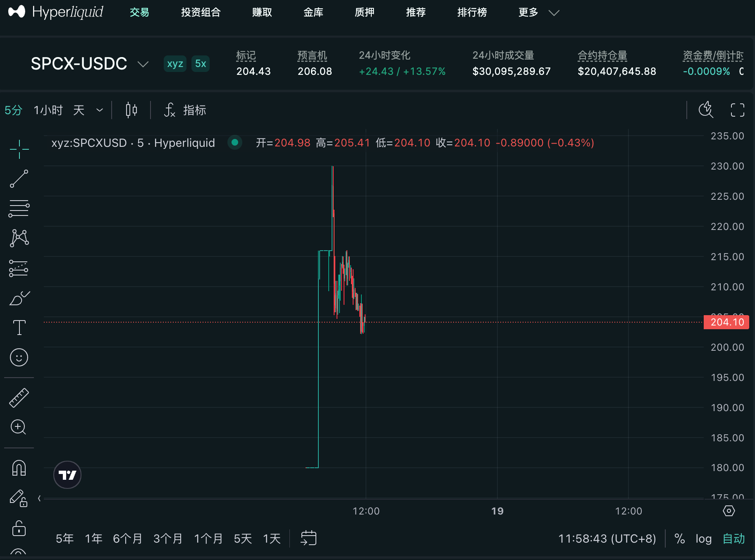
Task: Activate the zoom in tool
Action: [19, 427]
